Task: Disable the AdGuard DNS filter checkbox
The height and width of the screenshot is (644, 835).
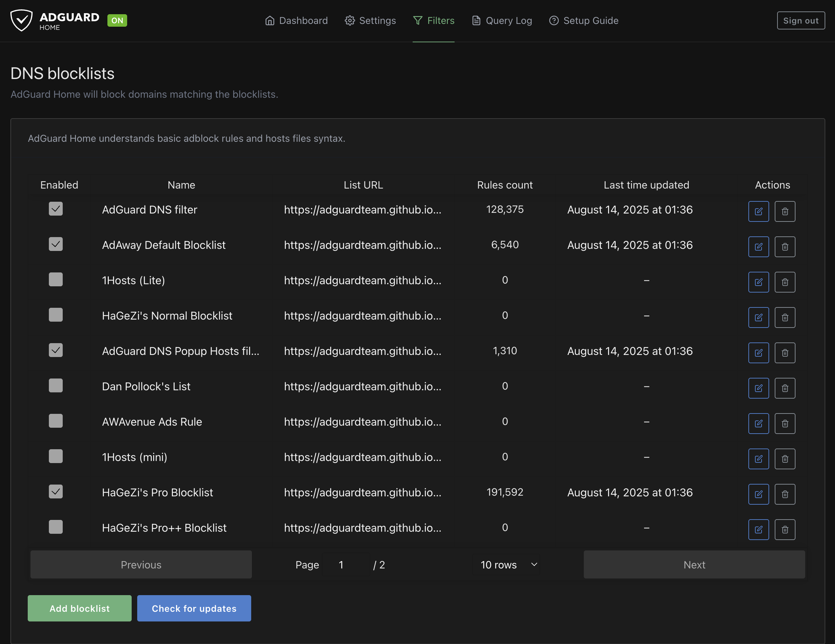Action: pos(55,209)
